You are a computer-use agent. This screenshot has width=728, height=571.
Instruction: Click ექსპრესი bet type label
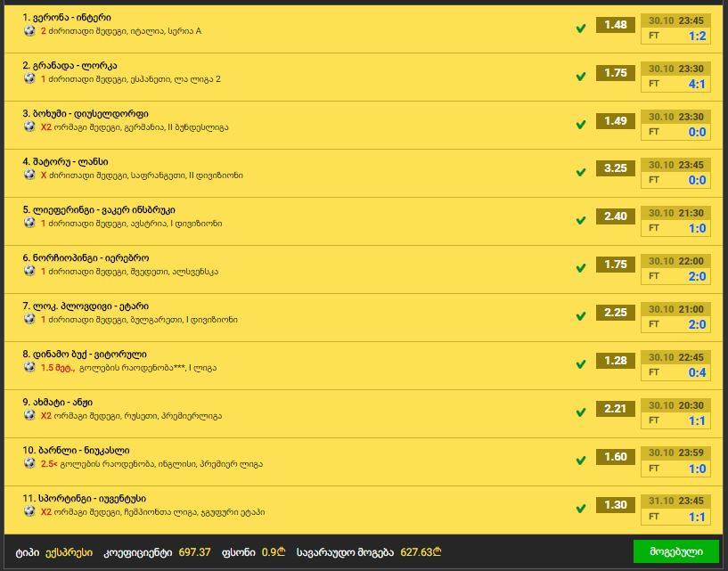69,552
